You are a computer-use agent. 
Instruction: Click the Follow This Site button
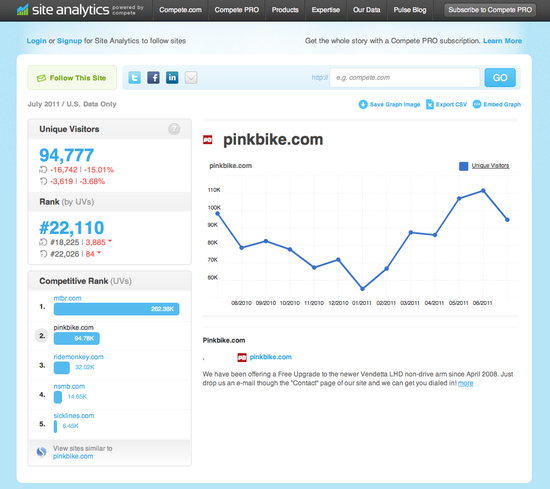tap(72, 78)
